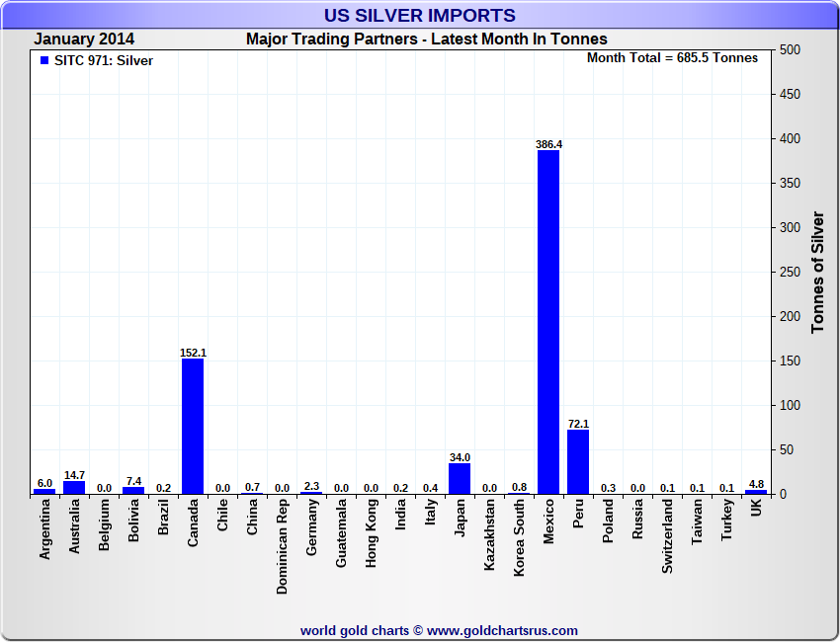
Task: Click the www.goldchartsrus.com footer link
Action: pos(503,630)
